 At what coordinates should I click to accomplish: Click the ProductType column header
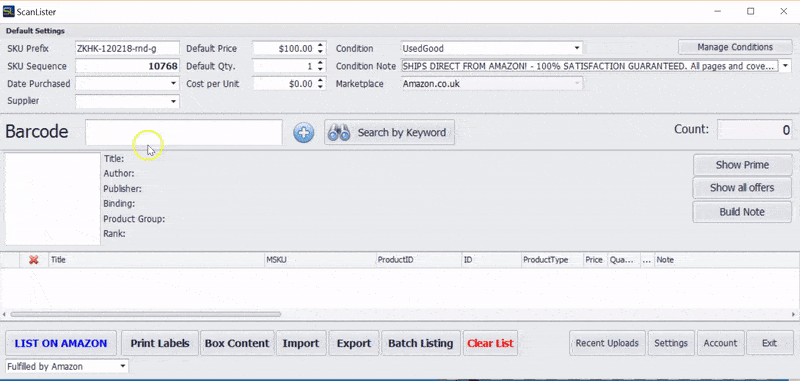click(x=552, y=260)
